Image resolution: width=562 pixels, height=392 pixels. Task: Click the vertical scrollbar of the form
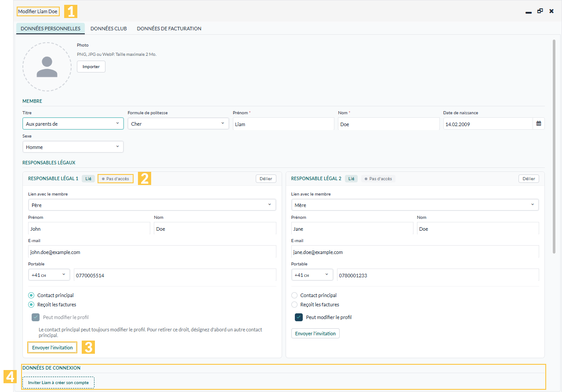pyautogui.click(x=554, y=147)
